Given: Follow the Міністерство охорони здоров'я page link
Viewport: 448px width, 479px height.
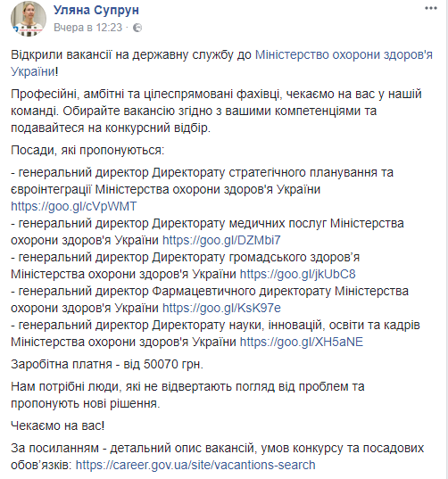Looking at the screenshot, I should coord(221,63).
